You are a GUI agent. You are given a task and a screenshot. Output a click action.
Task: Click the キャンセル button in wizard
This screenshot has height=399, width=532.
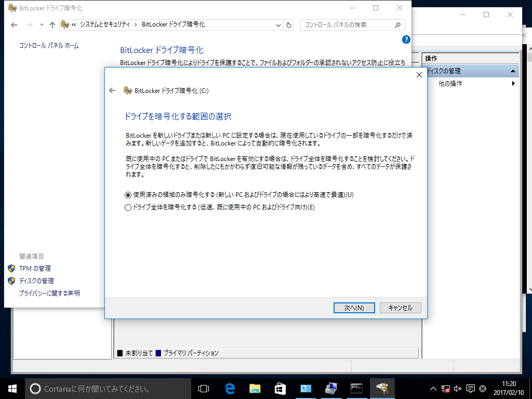coord(401,308)
